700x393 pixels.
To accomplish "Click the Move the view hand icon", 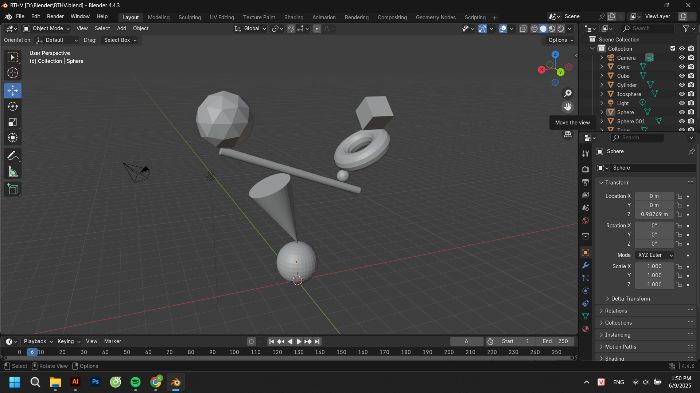I will point(567,107).
